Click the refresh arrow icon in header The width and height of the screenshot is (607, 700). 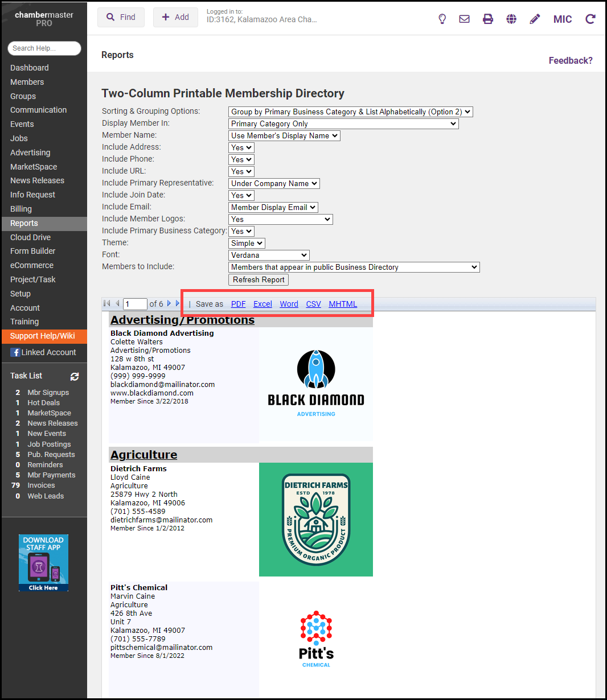(x=590, y=19)
